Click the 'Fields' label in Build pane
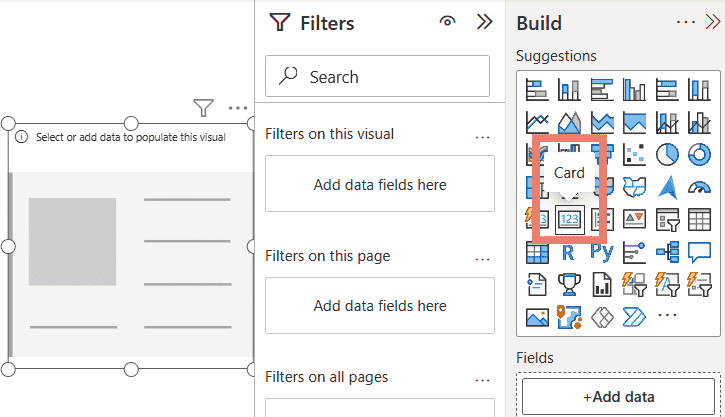 point(535,358)
